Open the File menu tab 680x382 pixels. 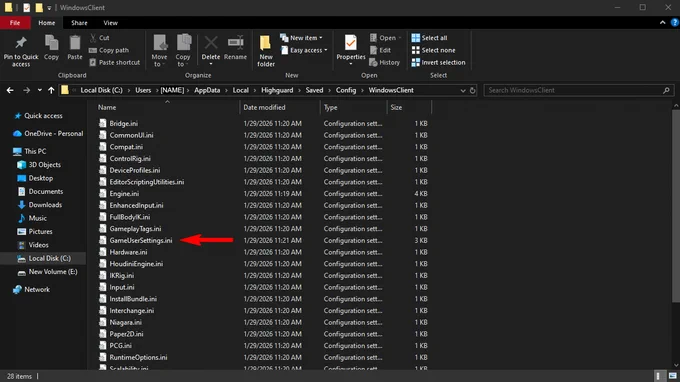15,23
